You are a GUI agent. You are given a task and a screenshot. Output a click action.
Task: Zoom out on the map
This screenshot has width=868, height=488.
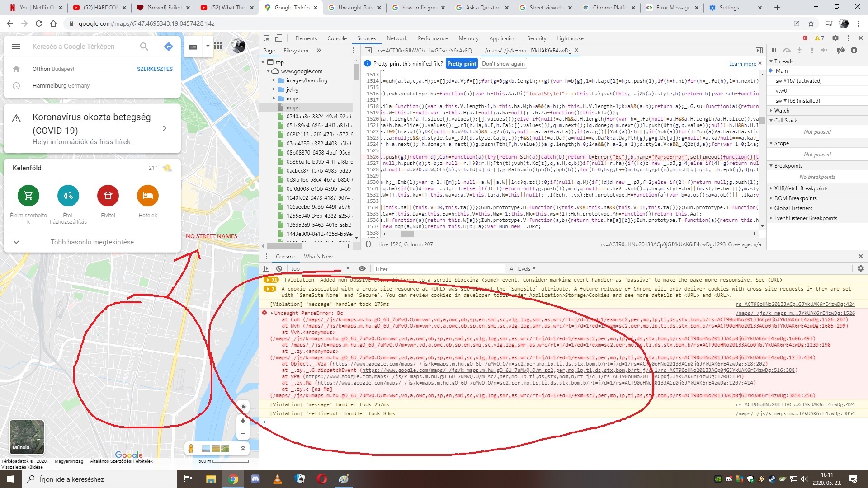(243, 434)
